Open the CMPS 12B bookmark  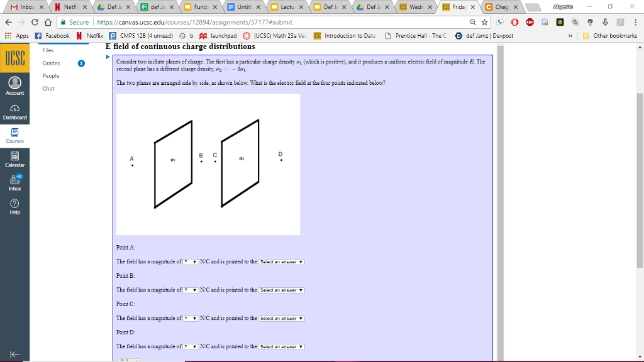142,36
